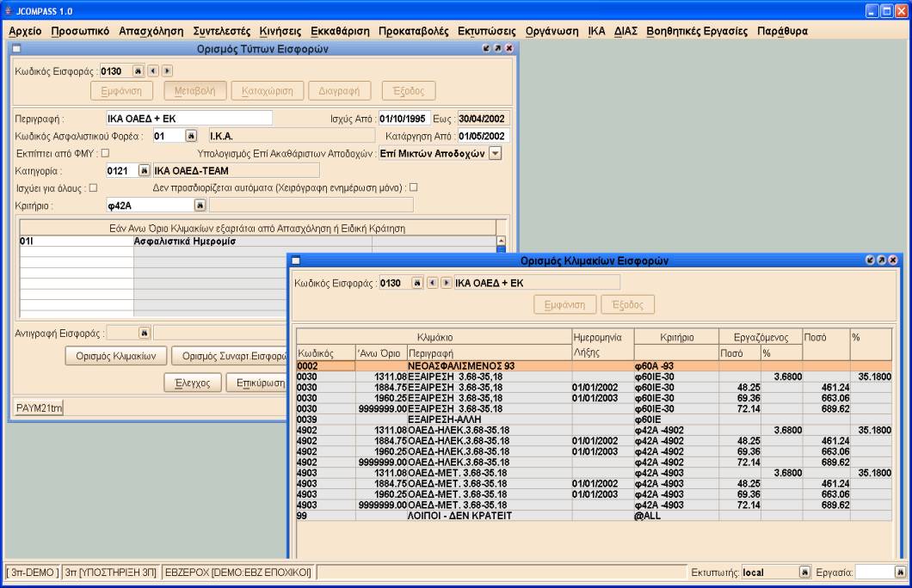The width and height of the screenshot is (912, 588).
Task: Open the Προκαταβολές menu
Action: 414,31
